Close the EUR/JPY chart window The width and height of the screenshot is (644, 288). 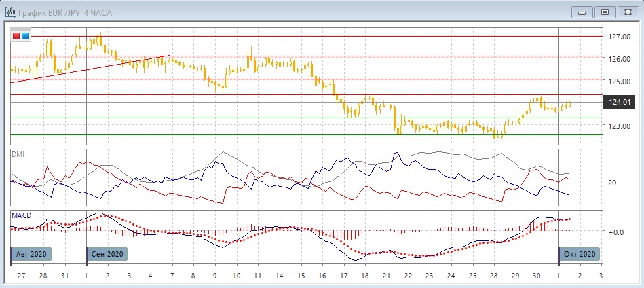point(627,12)
